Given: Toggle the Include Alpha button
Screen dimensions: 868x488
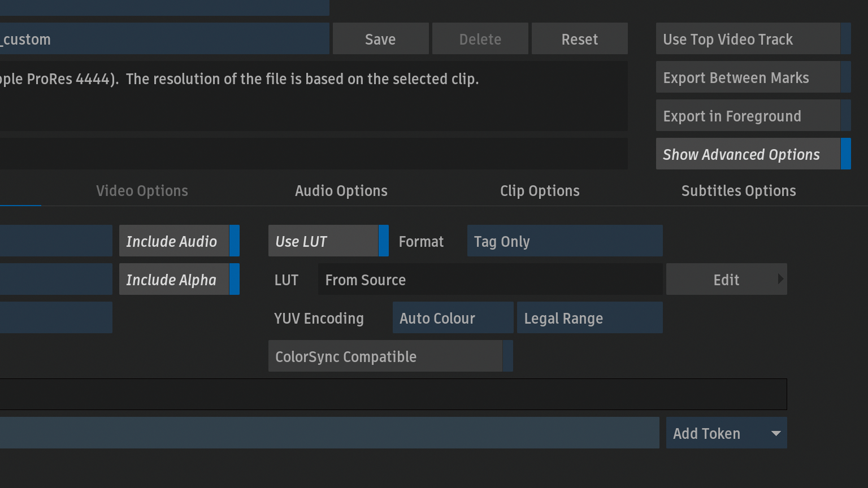Looking at the screenshot, I should pyautogui.click(x=179, y=280).
